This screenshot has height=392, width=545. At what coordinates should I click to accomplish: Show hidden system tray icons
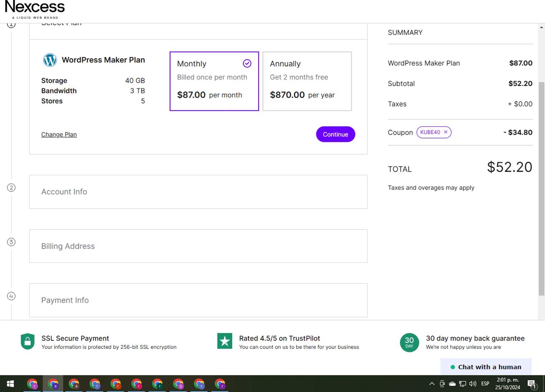pyautogui.click(x=432, y=384)
